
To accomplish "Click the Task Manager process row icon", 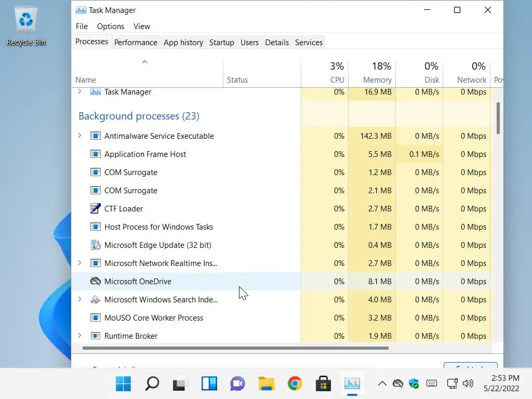I will (96, 91).
